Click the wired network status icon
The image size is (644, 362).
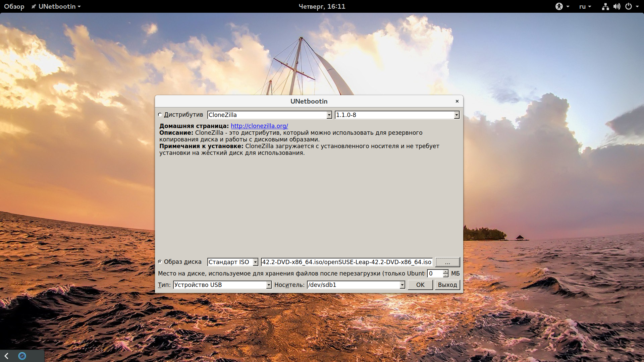[605, 6]
